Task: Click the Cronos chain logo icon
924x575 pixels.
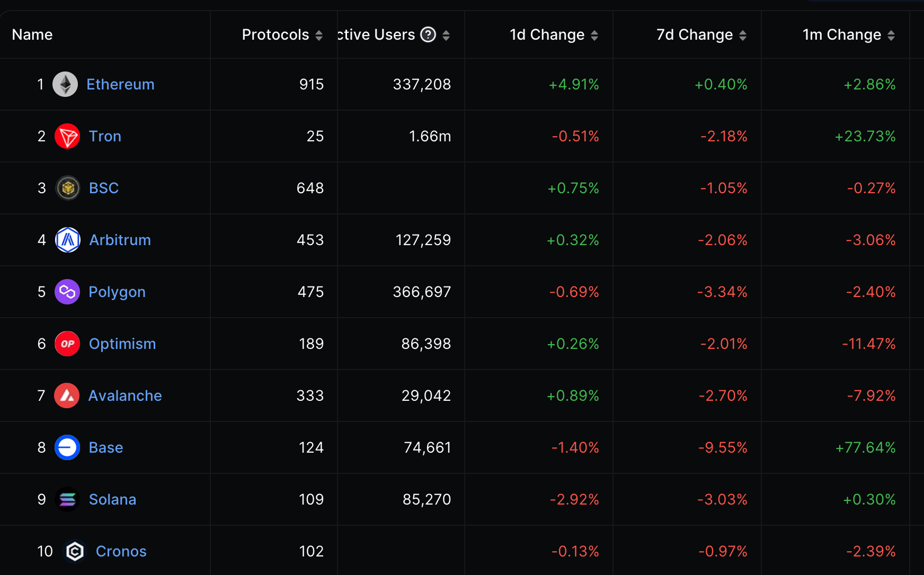Action: point(75,551)
